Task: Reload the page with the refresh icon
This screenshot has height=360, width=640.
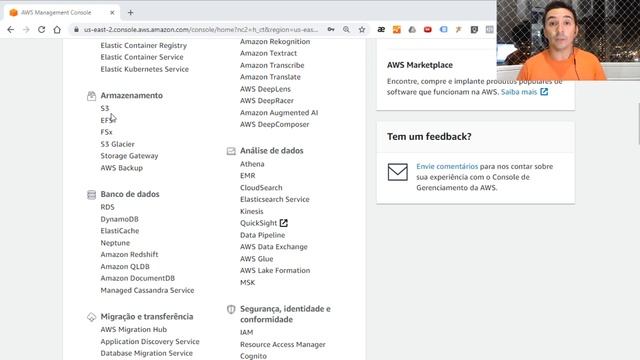Action: (41, 29)
